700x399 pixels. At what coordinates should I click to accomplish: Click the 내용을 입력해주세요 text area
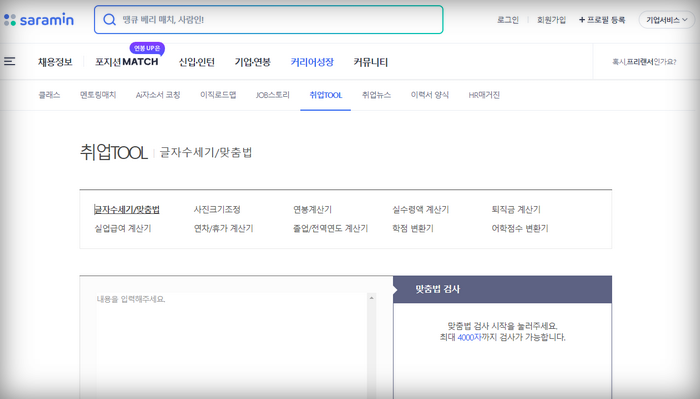232,346
